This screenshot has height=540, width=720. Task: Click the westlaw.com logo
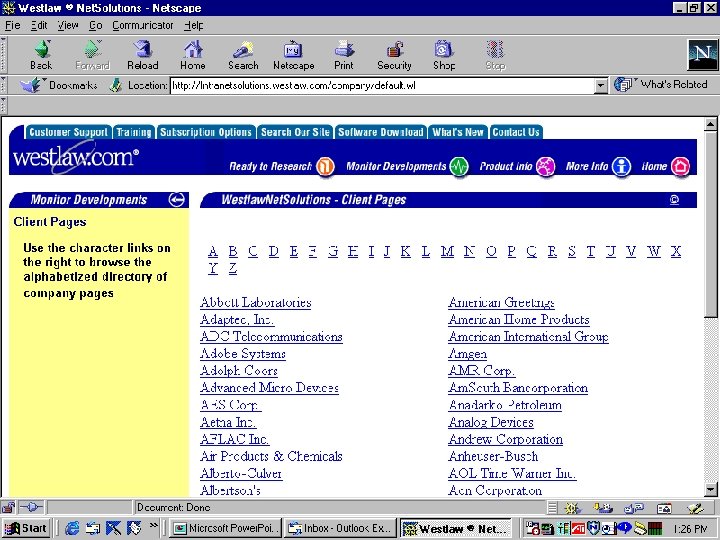(x=76, y=157)
